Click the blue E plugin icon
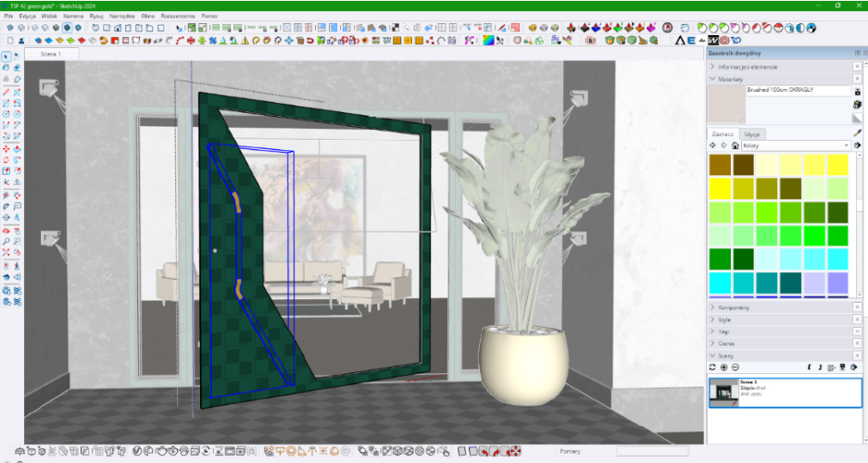Viewport: 868px width, 463px height. tap(691, 41)
